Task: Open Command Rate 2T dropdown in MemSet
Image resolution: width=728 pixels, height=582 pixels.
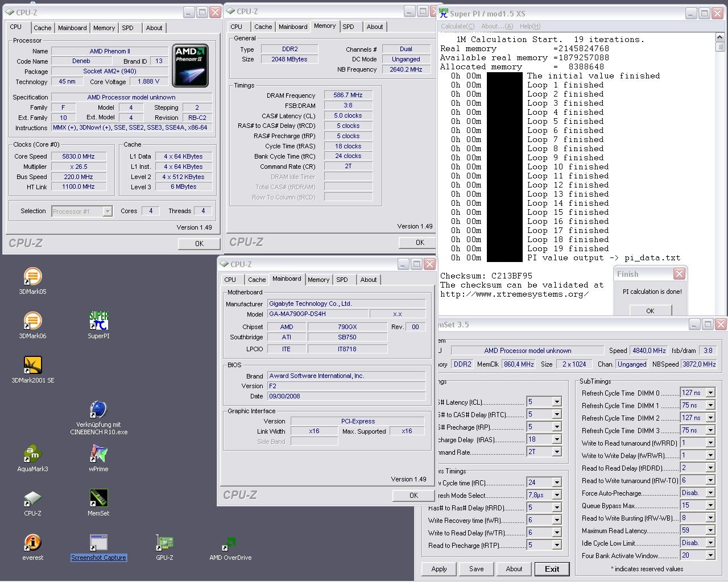Action: click(x=557, y=452)
